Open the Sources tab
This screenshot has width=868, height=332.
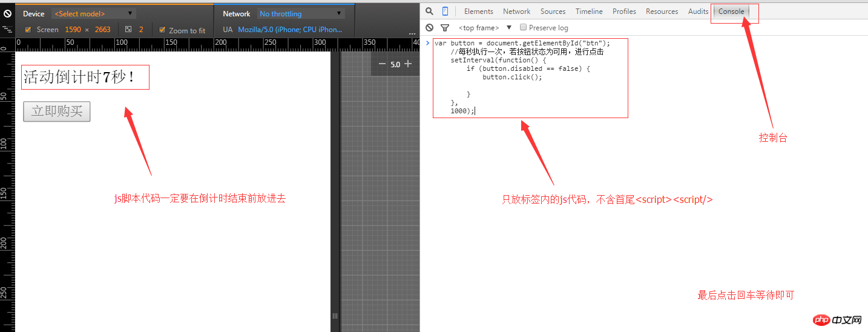click(x=553, y=12)
